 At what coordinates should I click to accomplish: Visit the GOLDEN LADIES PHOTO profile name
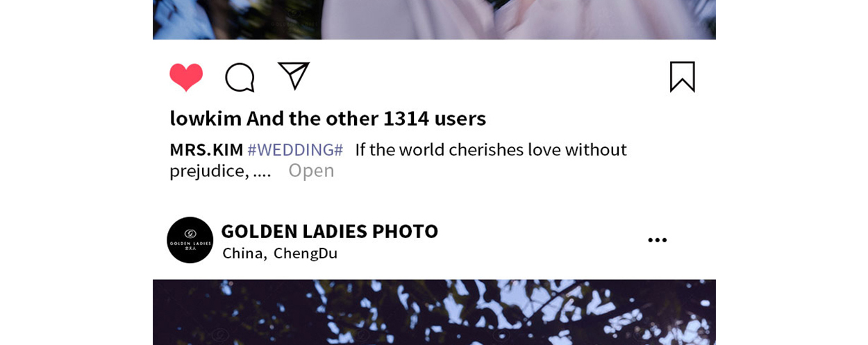click(x=330, y=231)
